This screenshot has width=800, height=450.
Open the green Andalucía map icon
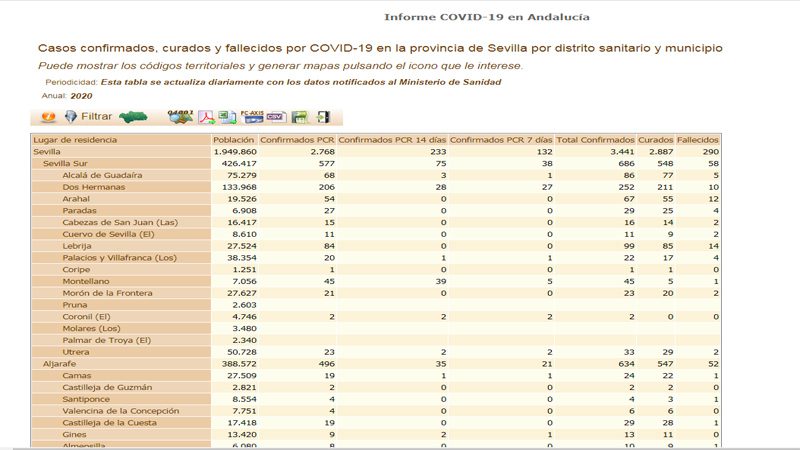[x=133, y=117]
